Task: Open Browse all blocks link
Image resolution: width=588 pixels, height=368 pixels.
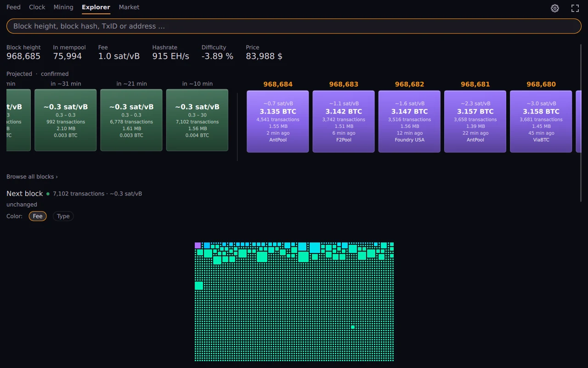Action: tap(32, 177)
